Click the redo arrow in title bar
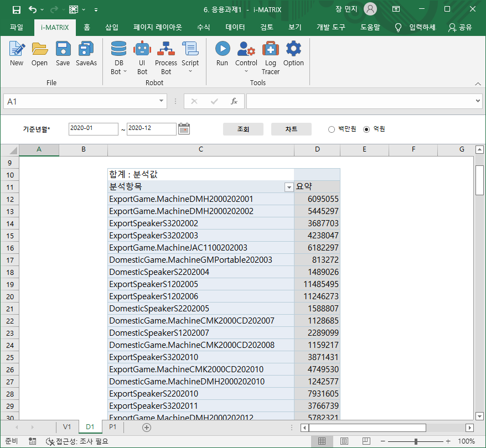Image resolution: width=486 pixels, height=448 pixels. 54,9
